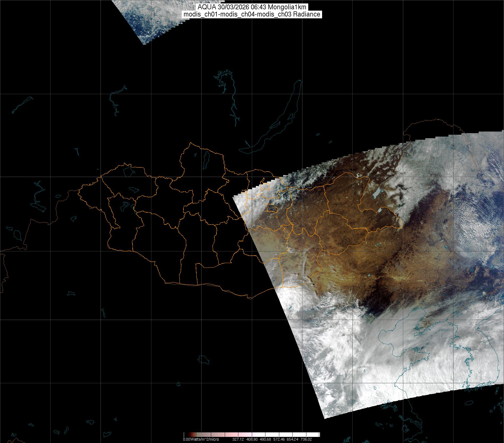Click the elongated lake outline in northern Mongolia
Image resolution: width=504 pixels, height=443 pixels.
[x=206, y=158]
